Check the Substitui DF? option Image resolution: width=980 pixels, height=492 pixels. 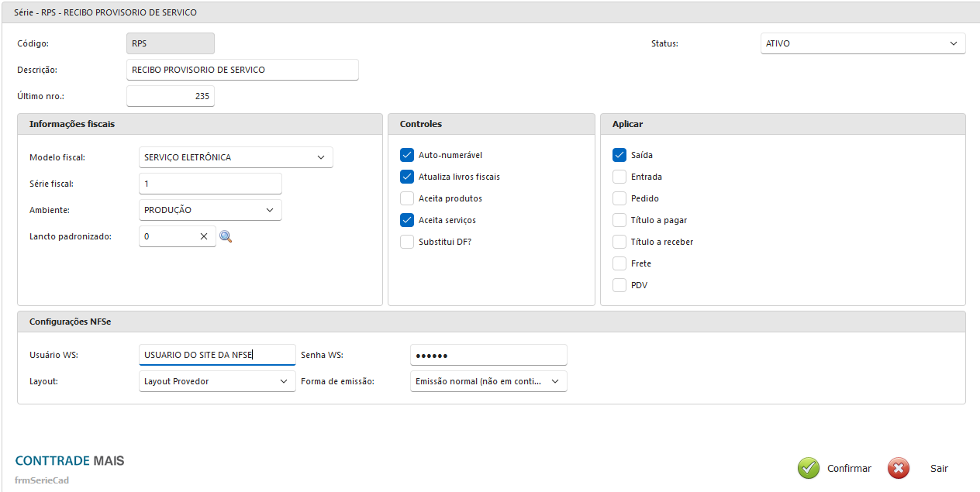coord(407,242)
